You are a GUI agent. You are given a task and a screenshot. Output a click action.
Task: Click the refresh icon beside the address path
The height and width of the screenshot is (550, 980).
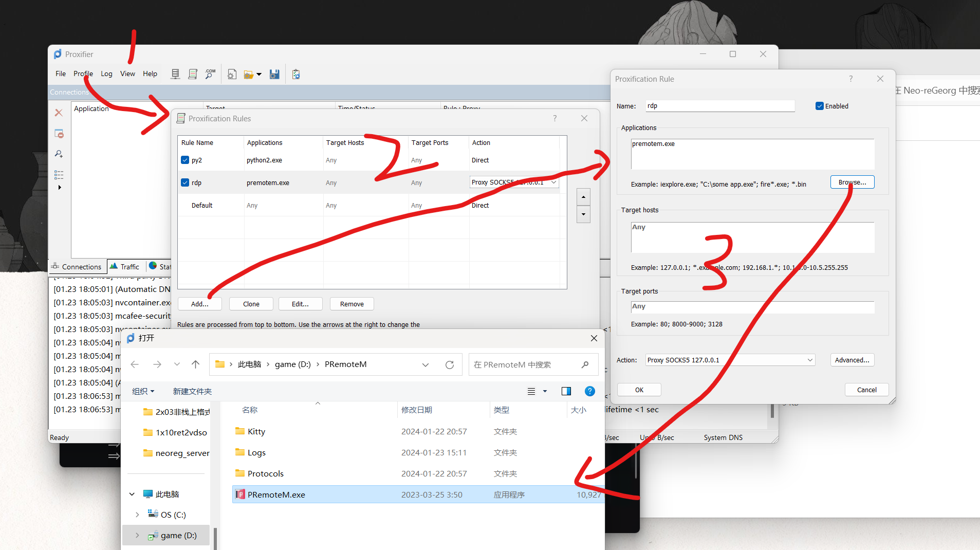point(450,364)
